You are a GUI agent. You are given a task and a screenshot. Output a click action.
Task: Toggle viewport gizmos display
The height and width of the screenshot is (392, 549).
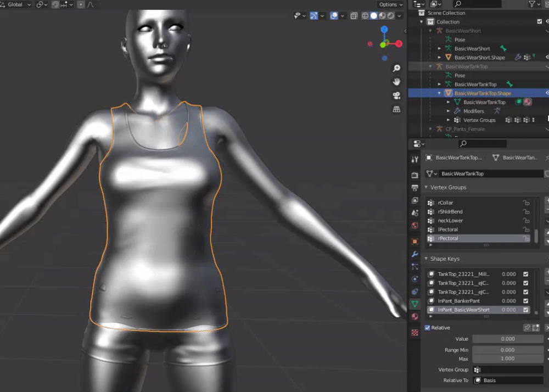click(x=313, y=15)
